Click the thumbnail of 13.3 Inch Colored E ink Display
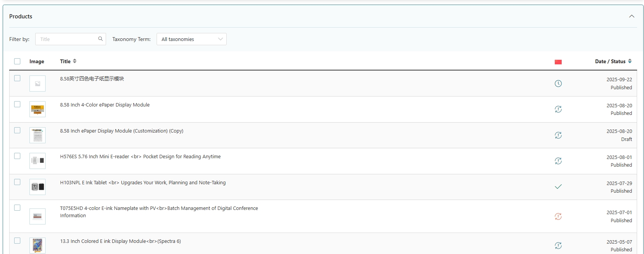The height and width of the screenshot is (254, 644). 38,245
